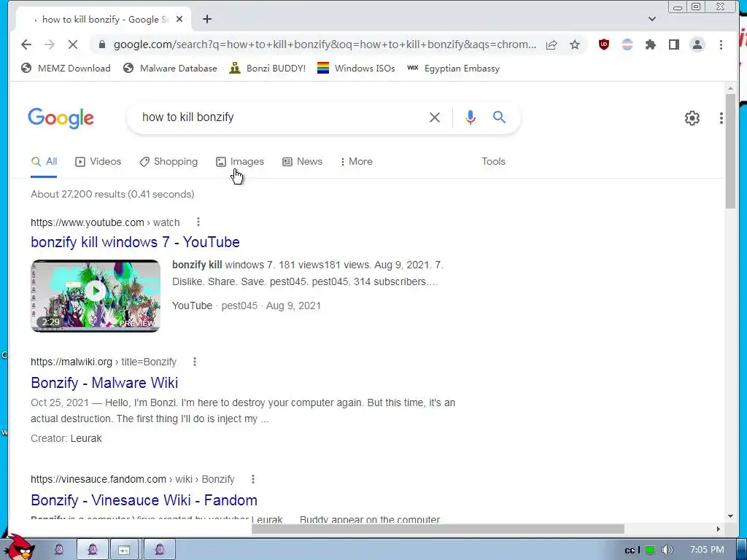Image resolution: width=747 pixels, height=560 pixels.
Task: Open a new browser tab
Action: pyautogui.click(x=206, y=19)
